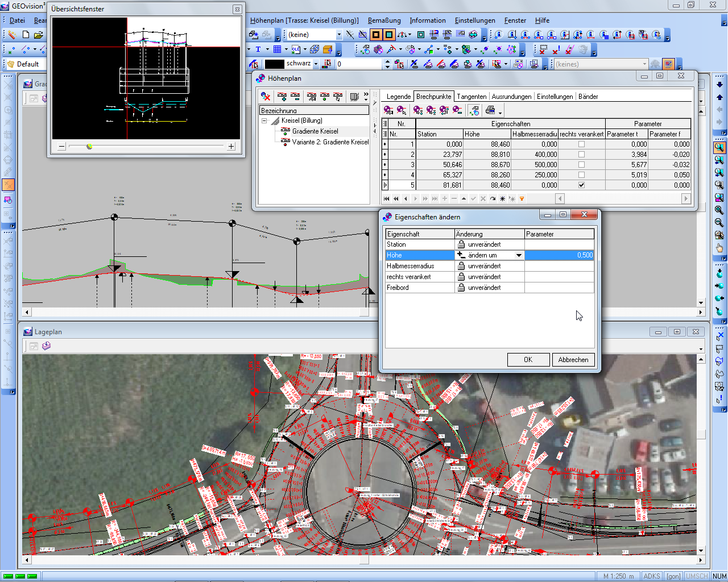Uncheck rechts verankert checkbox for row 5

pyautogui.click(x=581, y=185)
